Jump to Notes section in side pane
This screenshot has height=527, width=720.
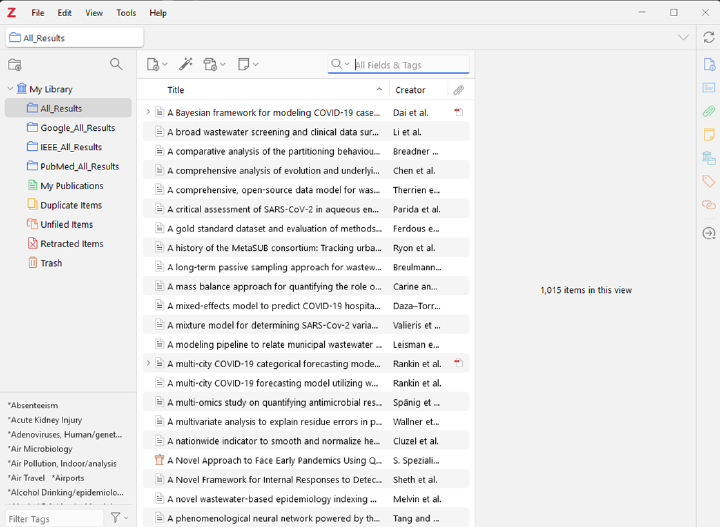(708, 134)
